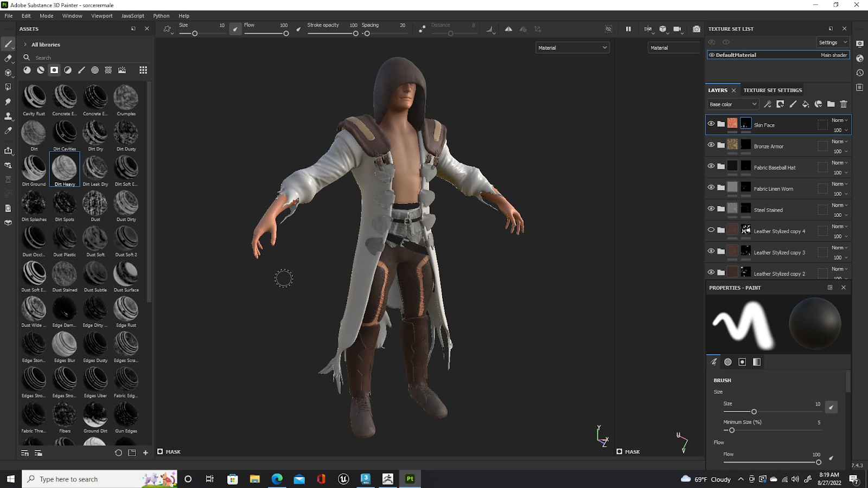
Task: Select the Smudge tool
Action: click(x=8, y=101)
